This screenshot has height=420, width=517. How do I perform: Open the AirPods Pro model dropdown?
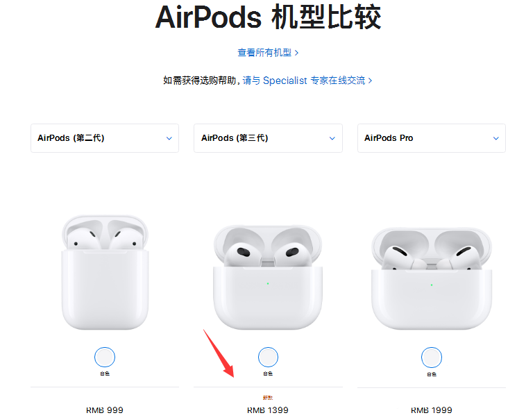[x=432, y=138]
